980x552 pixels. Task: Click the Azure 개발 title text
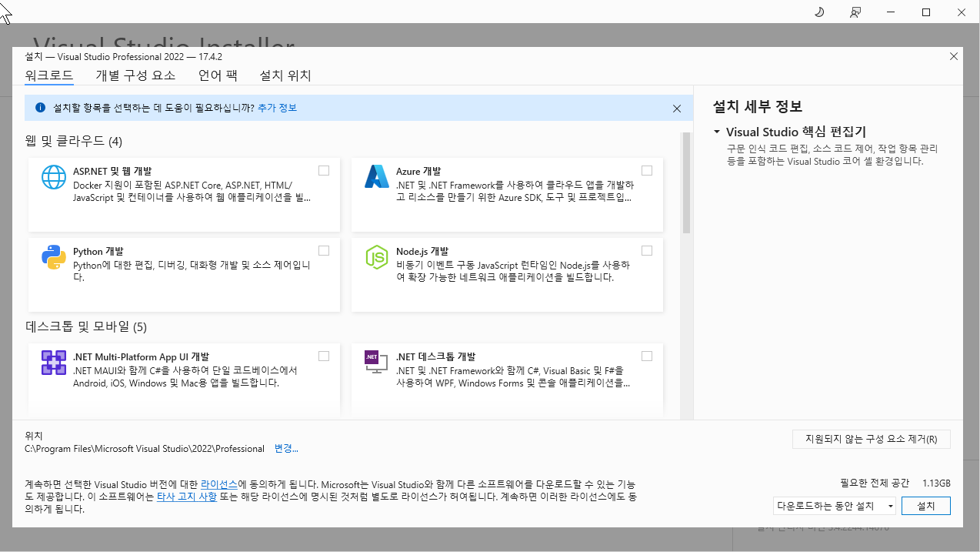point(418,171)
